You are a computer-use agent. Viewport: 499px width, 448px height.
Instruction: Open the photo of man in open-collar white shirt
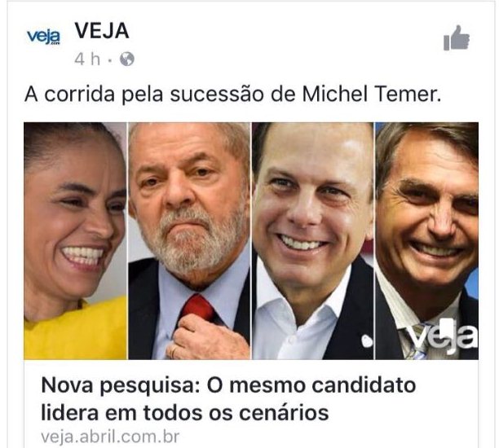coord(313,240)
